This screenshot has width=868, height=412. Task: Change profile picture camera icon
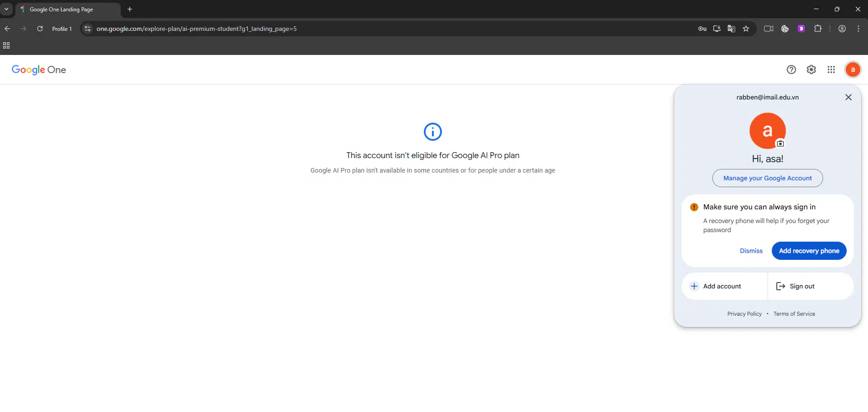coord(780,144)
